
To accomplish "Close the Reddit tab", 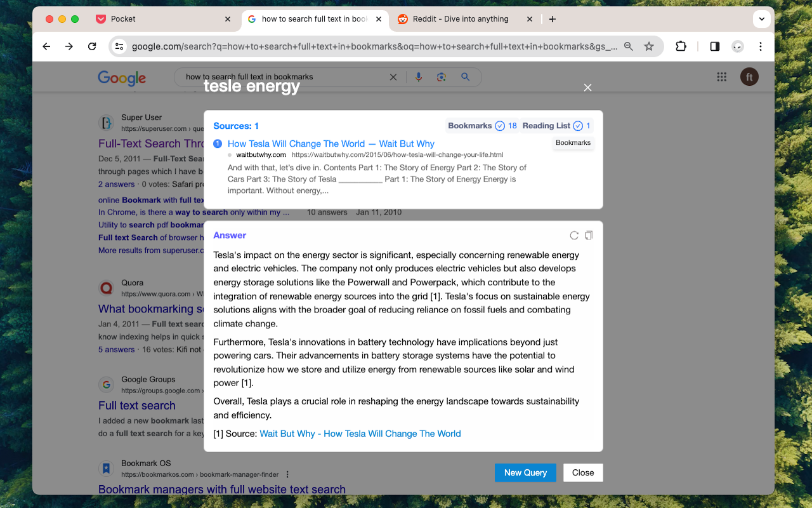I will tap(530, 19).
